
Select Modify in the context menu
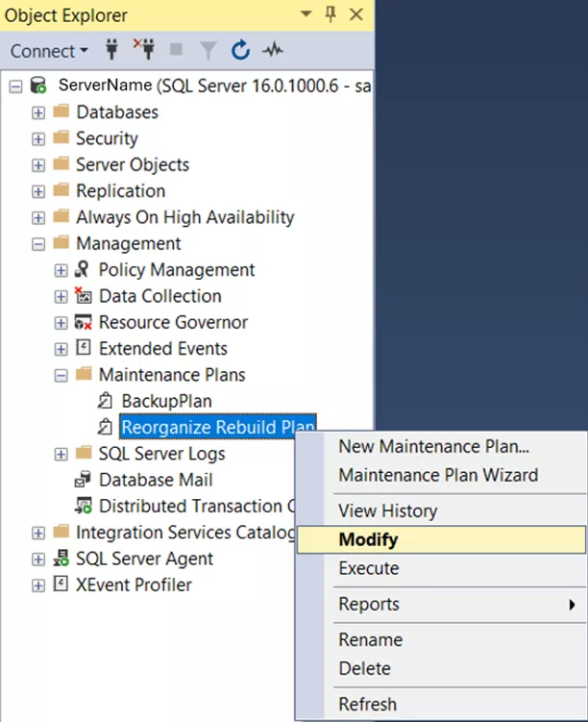tap(441, 539)
